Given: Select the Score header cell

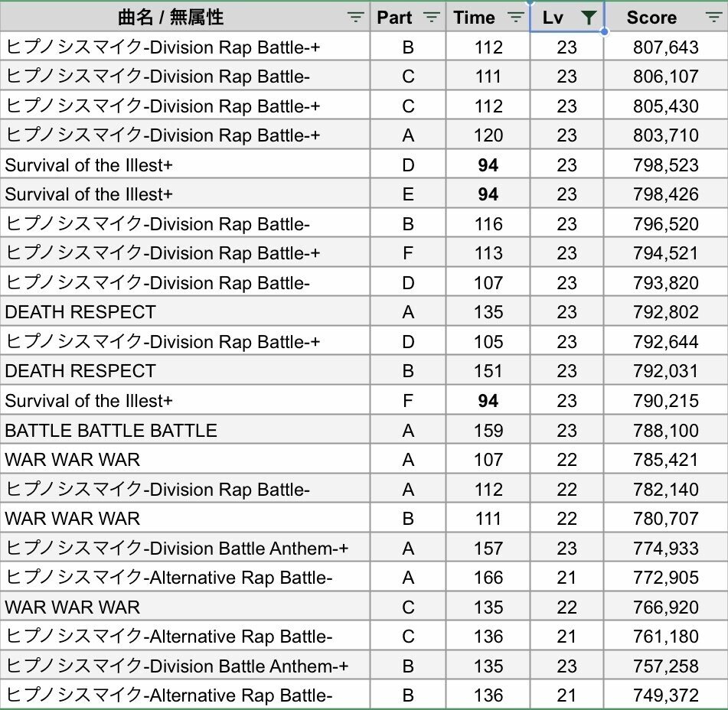Looking at the screenshot, I should [666, 17].
